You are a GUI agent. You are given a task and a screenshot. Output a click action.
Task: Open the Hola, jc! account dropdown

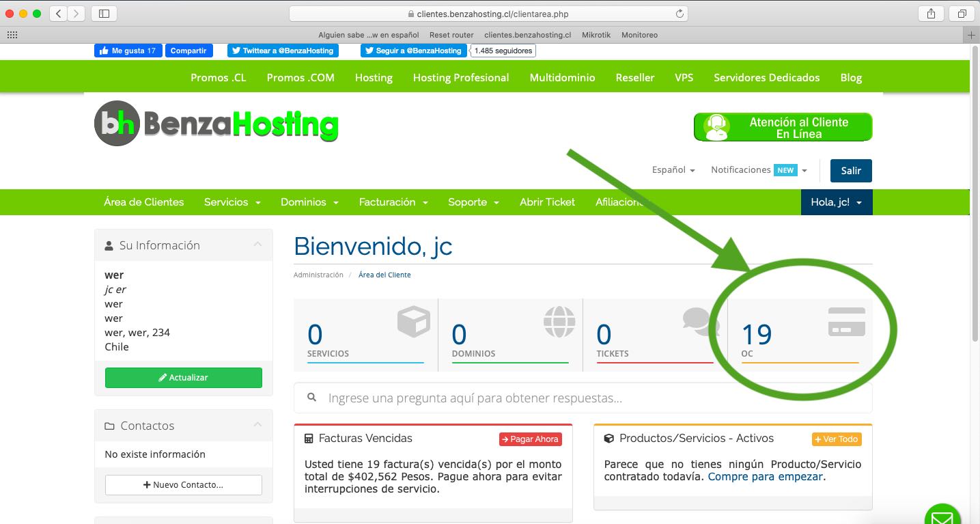(837, 202)
